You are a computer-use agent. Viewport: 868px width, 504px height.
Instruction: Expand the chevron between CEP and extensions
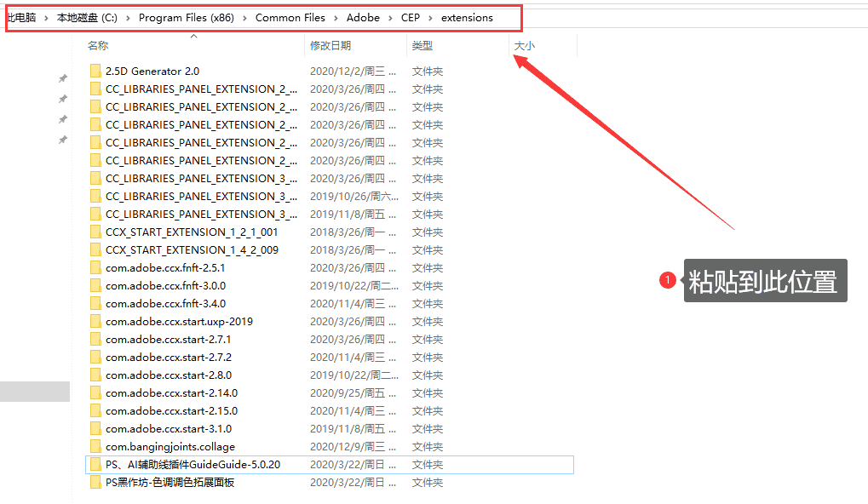(x=431, y=18)
